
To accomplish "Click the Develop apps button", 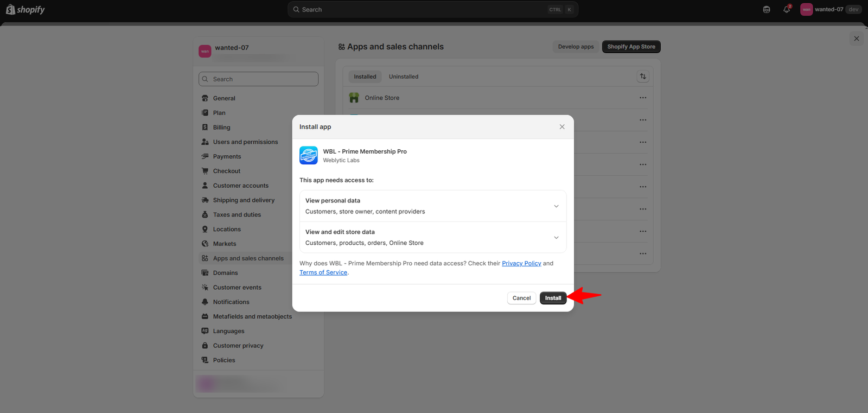I will [x=576, y=47].
